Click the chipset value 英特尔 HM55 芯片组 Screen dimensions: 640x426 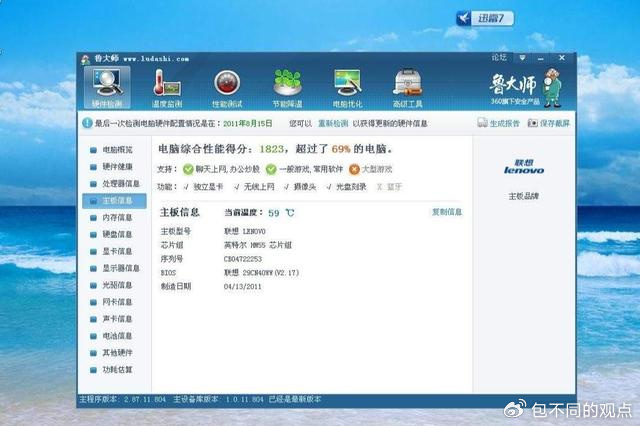point(258,245)
